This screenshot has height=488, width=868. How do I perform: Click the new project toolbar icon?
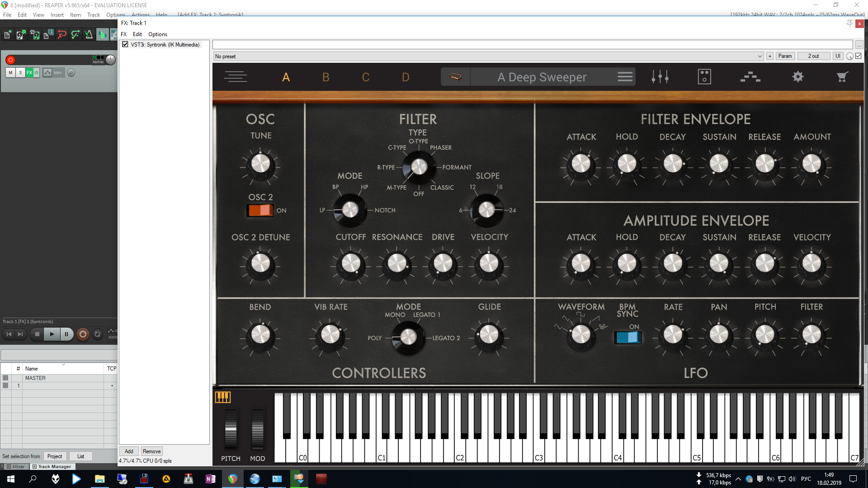coord(8,34)
